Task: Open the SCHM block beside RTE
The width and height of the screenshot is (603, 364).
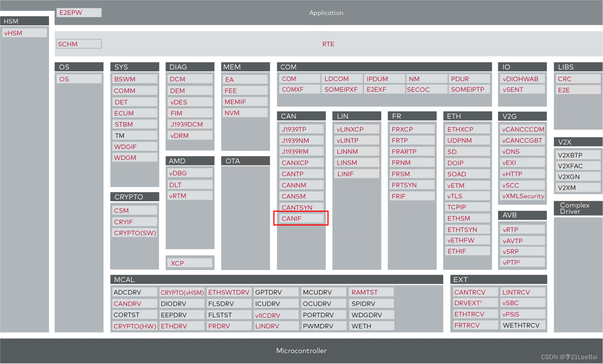Action: 79,44
